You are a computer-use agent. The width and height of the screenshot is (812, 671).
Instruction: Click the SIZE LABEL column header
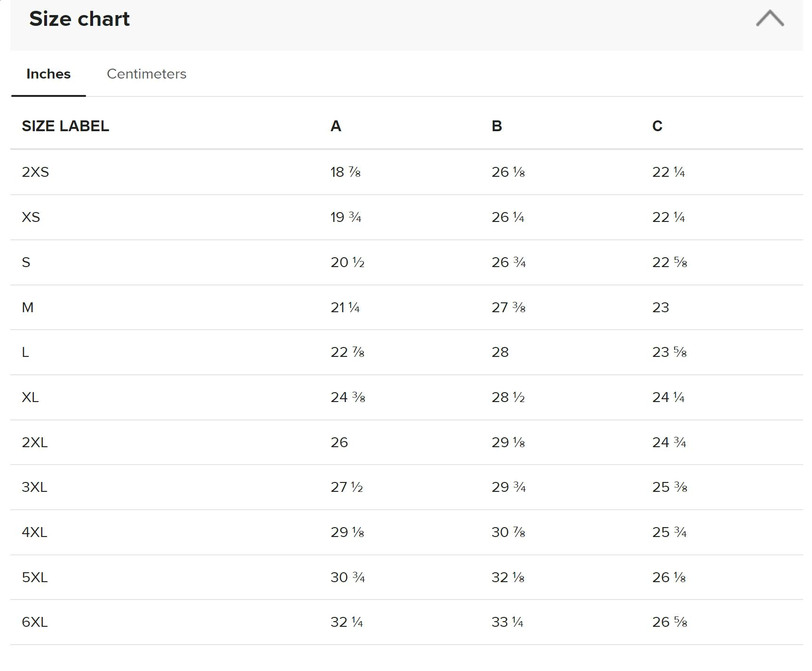[65, 126]
